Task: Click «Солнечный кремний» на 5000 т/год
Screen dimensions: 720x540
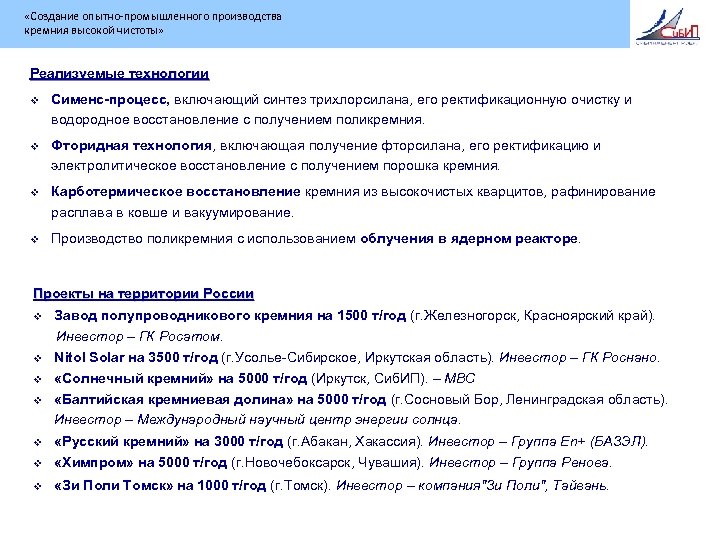Action: [x=180, y=378]
